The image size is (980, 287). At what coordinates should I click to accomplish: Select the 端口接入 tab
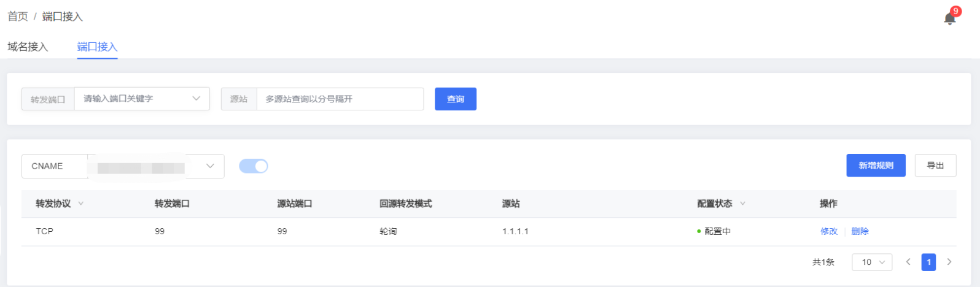[97, 47]
